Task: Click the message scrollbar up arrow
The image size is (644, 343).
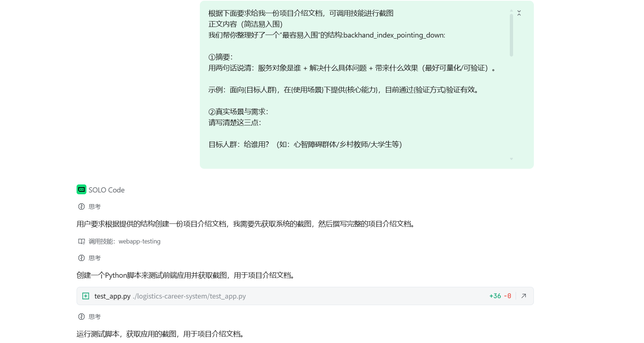Action: point(511,11)
